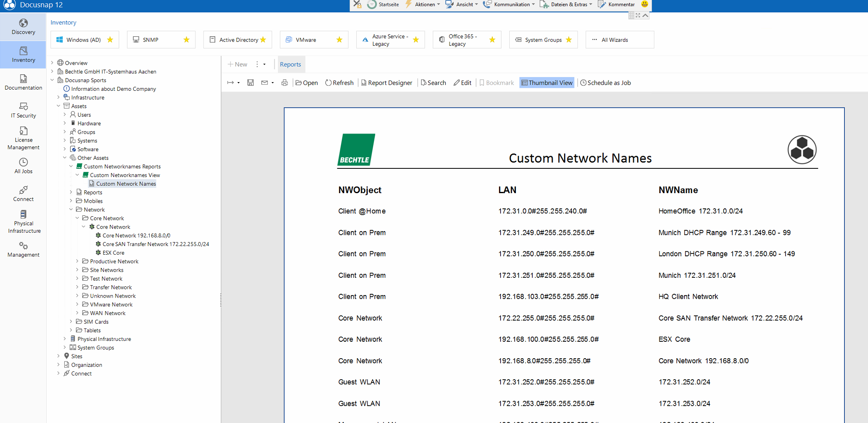Open the Aktionen menu
Screen dimensions: 868x423
(423, 5)
